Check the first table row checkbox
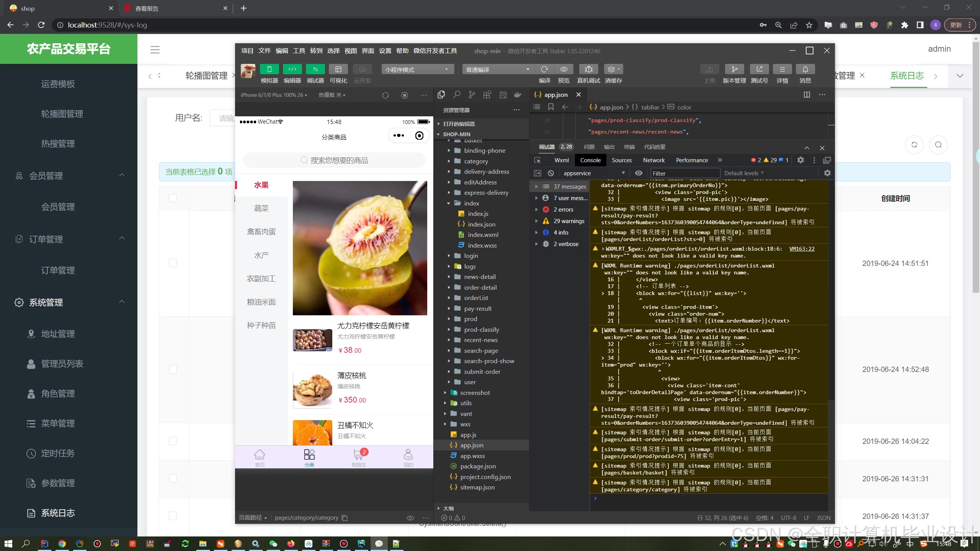This screenshot has width=980, height=551. (x=173, y=263)
